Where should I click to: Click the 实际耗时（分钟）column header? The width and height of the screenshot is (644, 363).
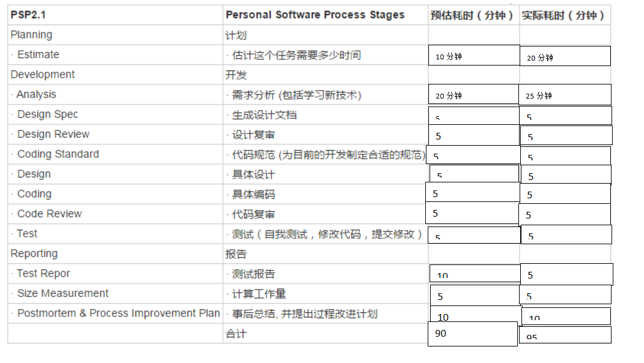[x=564, y=15]
